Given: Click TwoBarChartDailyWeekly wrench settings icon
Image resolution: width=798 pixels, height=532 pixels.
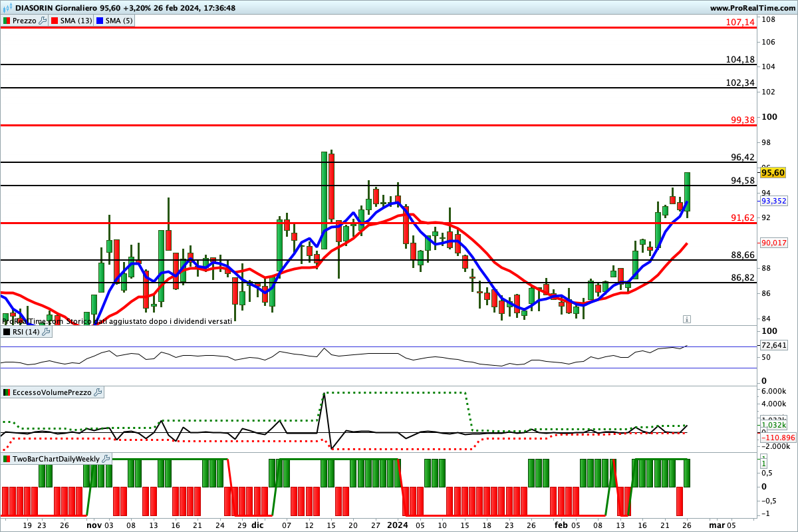Looking at the screenshot, I should coord(106,459).
